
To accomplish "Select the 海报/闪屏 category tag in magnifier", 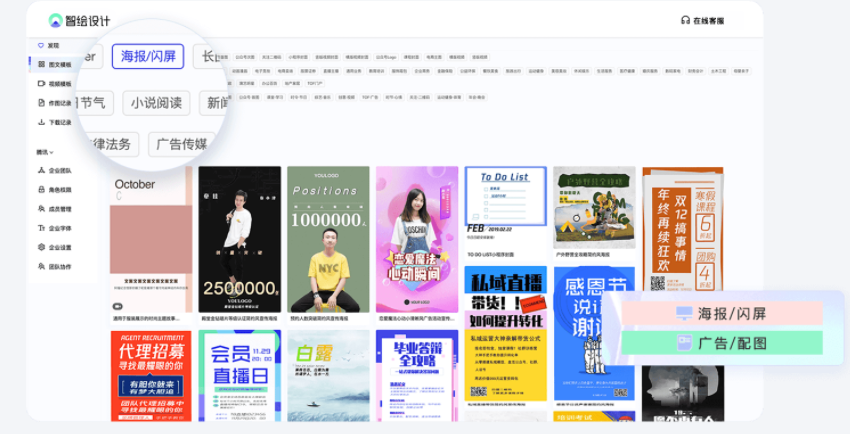I will tap(148, 56).
